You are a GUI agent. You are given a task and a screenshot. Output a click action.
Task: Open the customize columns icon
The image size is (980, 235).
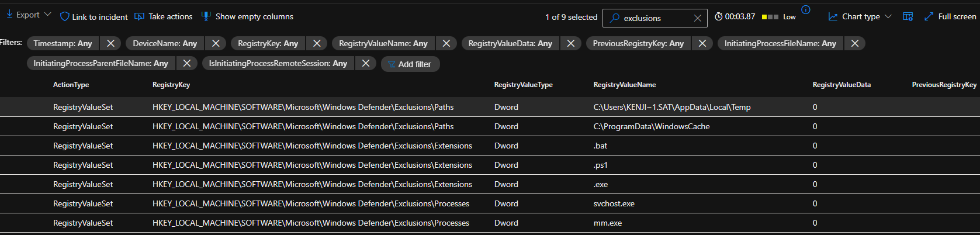pos(908,17)
